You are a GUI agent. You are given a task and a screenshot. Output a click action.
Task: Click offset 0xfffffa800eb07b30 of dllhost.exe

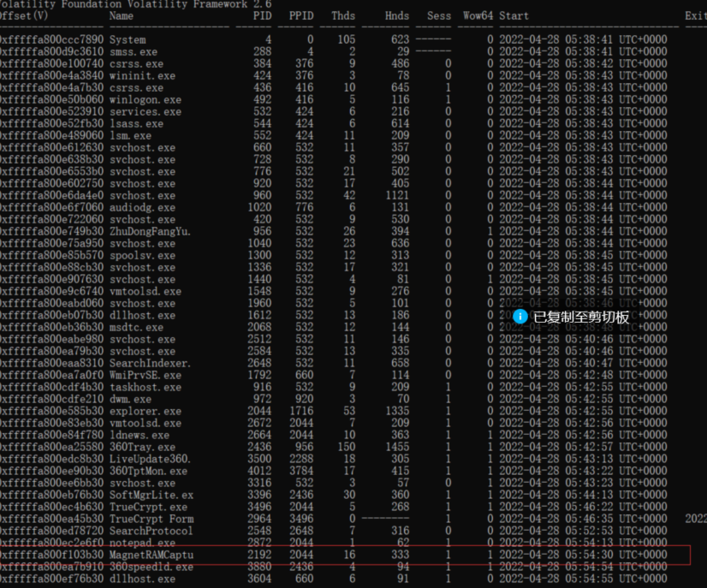coord(52,315)
